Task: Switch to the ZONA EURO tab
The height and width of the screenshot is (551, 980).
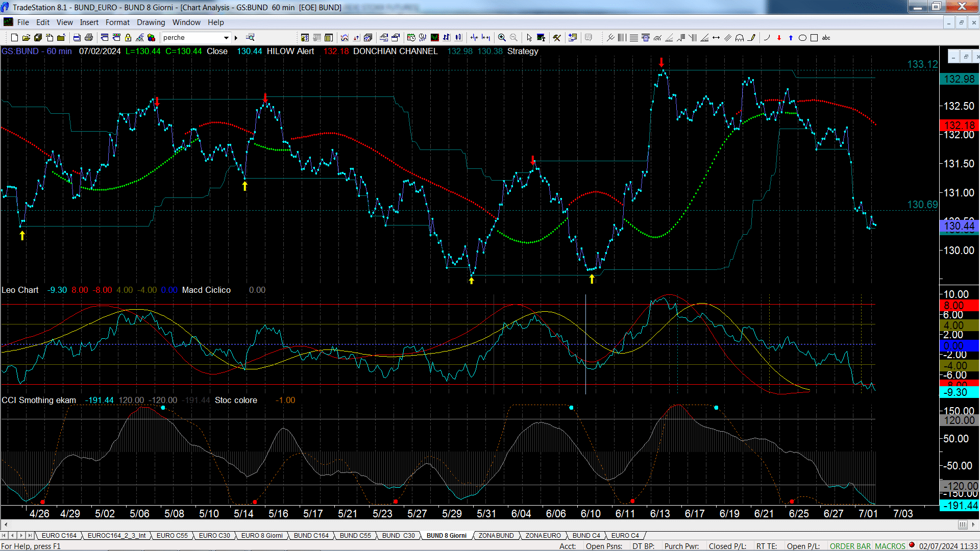Action: click(x=543, y=536)
